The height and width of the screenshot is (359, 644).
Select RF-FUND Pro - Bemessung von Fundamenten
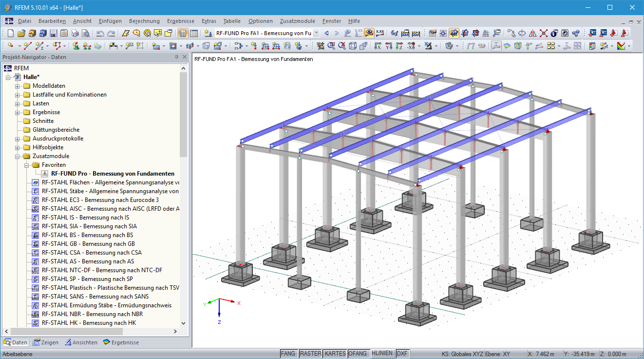click(113, 174)
